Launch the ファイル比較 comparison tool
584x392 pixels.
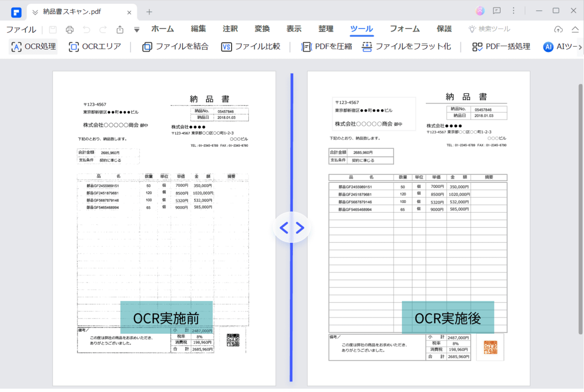click(251, 47)
